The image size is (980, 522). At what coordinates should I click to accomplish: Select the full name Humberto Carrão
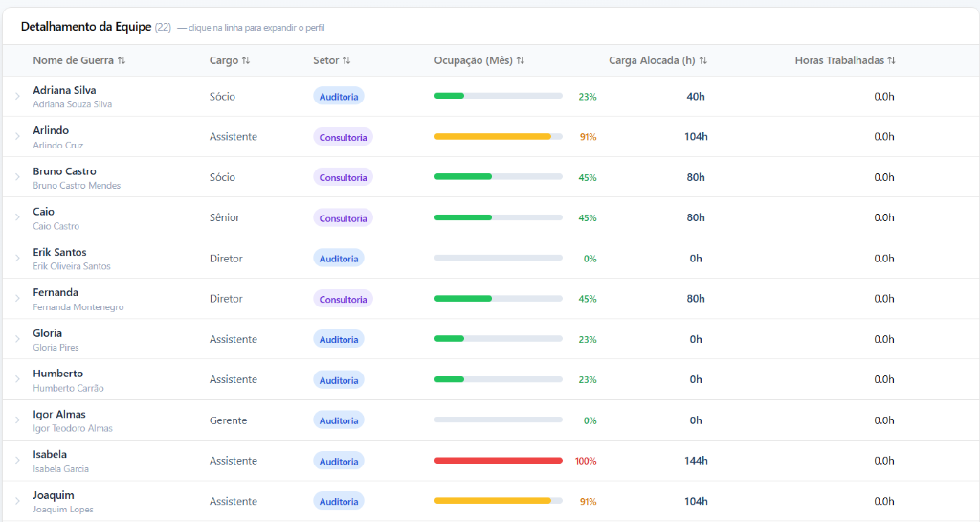click(x=69, y=388)
